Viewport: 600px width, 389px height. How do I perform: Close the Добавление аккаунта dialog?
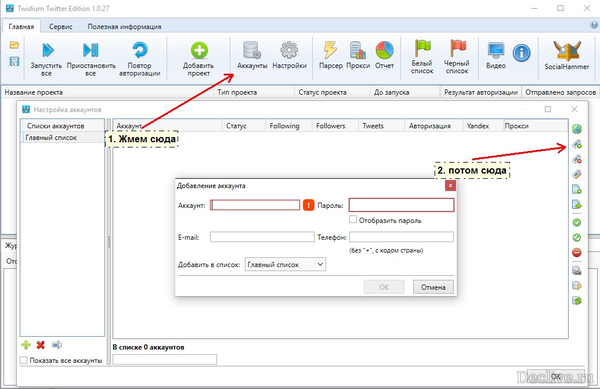[450, 186]
